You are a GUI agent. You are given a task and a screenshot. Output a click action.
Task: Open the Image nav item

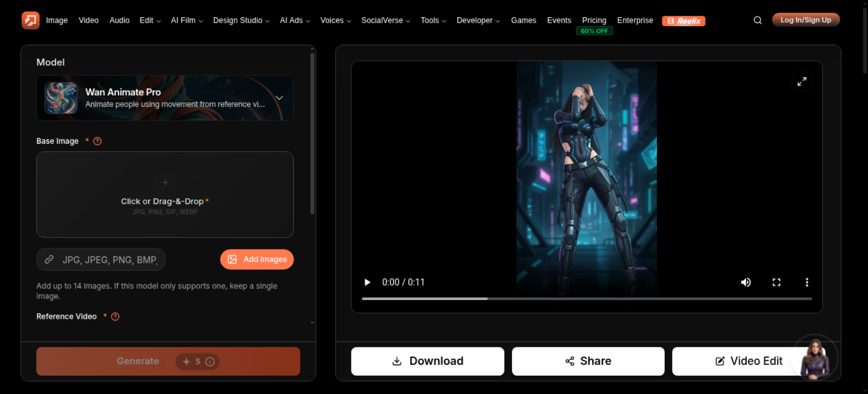57,20
